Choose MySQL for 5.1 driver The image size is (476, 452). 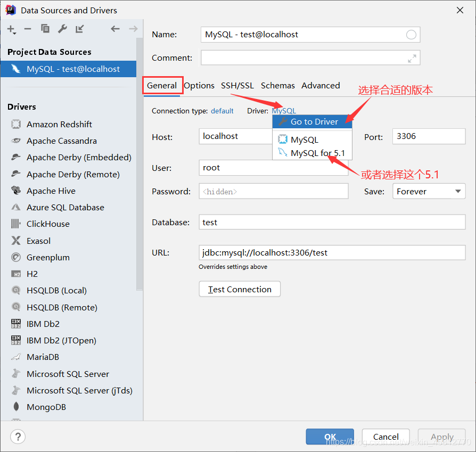[312, 153]
